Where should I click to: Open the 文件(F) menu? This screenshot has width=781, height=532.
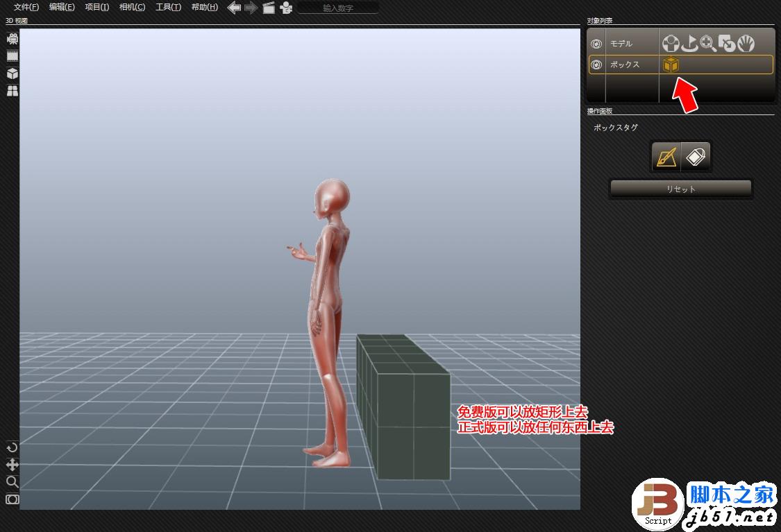tap(25, 7)
